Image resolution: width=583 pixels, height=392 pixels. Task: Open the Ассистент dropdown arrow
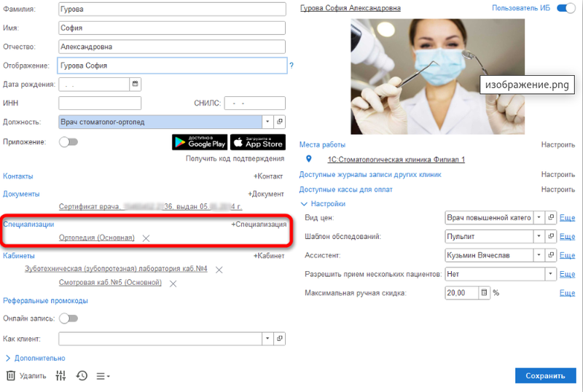[539, 255]
